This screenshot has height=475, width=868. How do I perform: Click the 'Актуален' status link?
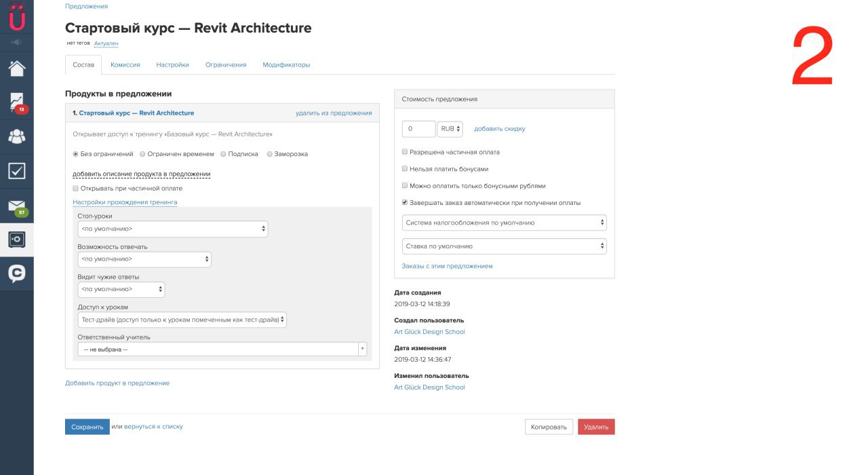106,43
